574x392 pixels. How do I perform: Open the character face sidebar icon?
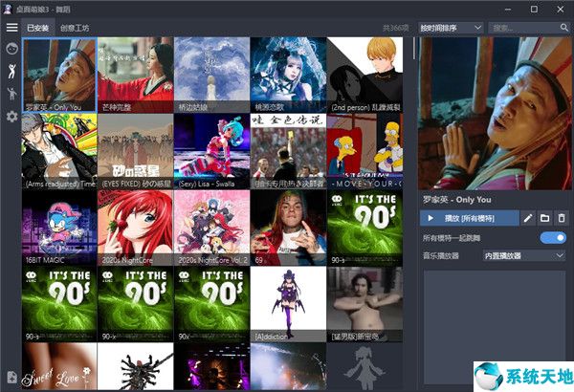point(12,49)
